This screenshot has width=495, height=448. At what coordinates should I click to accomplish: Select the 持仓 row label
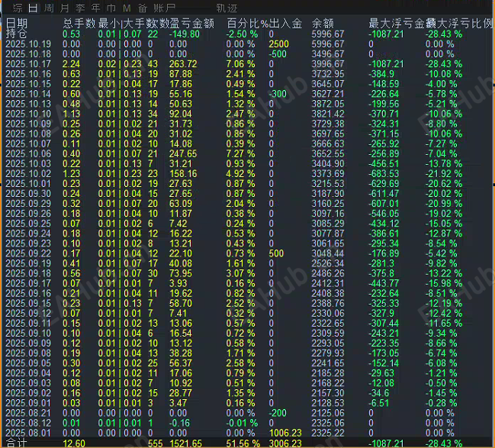coord(17,34)
